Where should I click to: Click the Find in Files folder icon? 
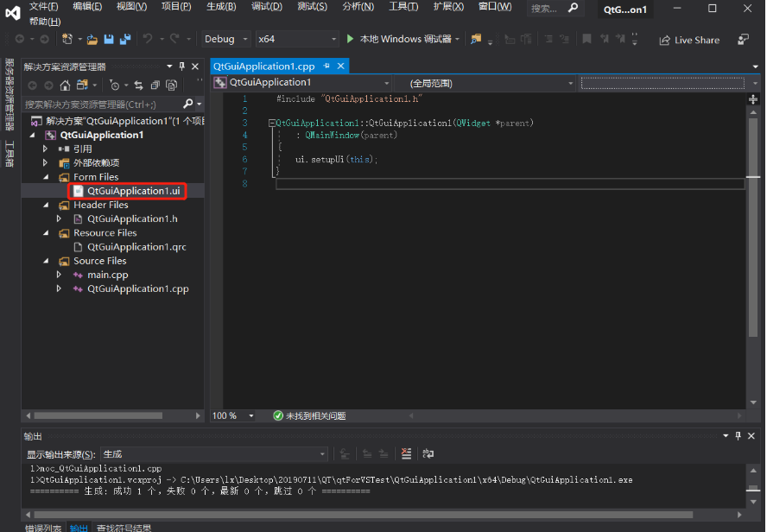(x=476, y=39)
